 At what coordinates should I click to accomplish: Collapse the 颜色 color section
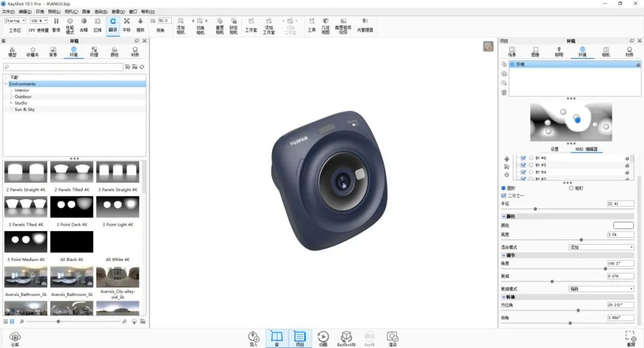(503, 216)
